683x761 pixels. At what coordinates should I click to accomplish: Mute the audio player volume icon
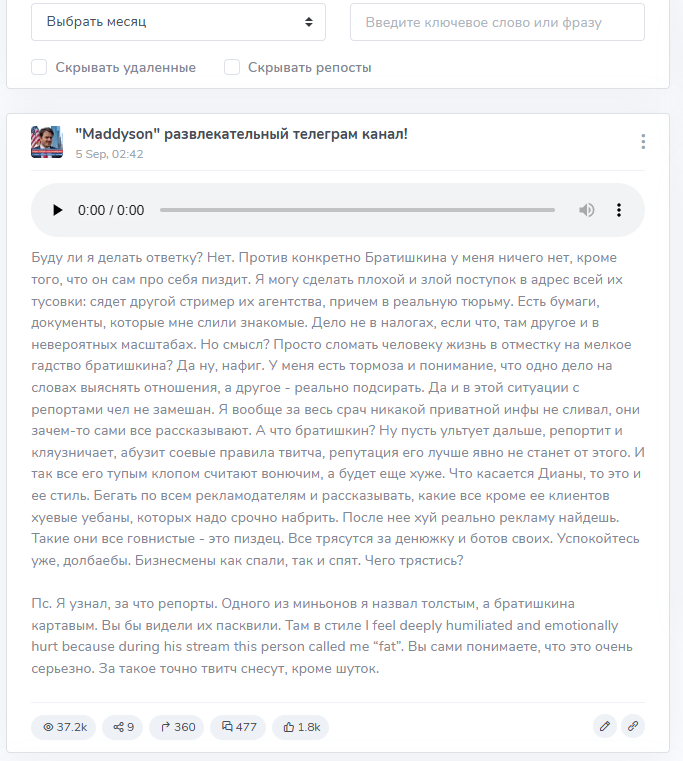(x=586, y=210)
